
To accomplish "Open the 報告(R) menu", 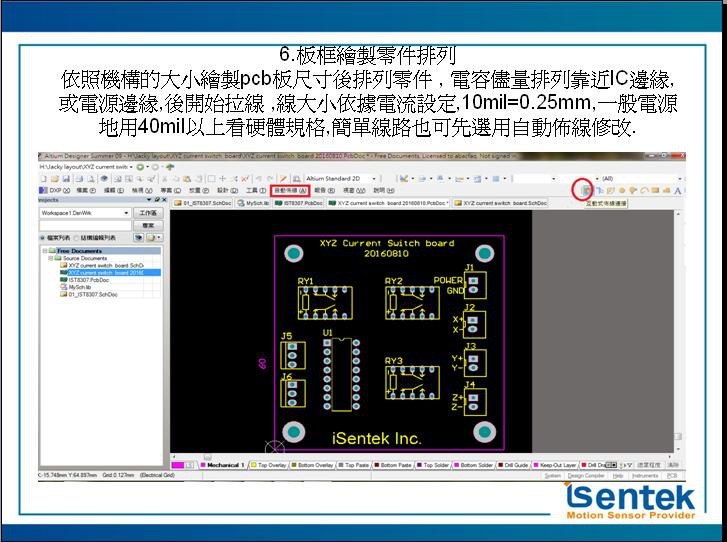I will 325,190.
